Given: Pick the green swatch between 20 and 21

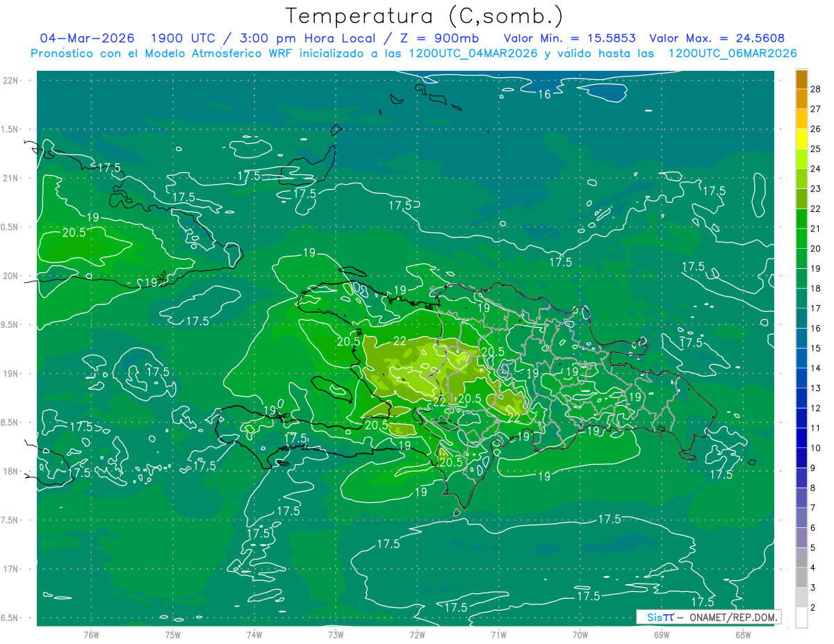Looking at the screenshot, I should point(801,239).
